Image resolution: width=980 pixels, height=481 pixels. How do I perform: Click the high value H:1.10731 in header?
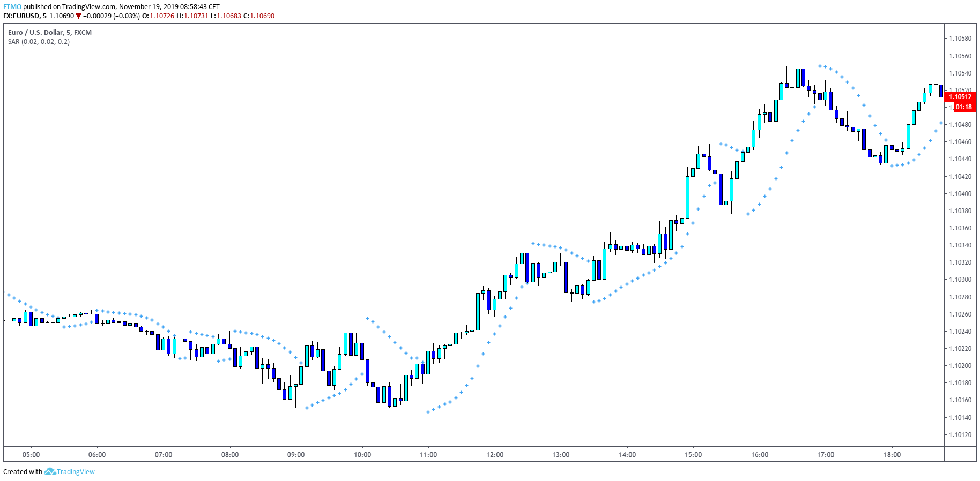(x=192, y=16)
